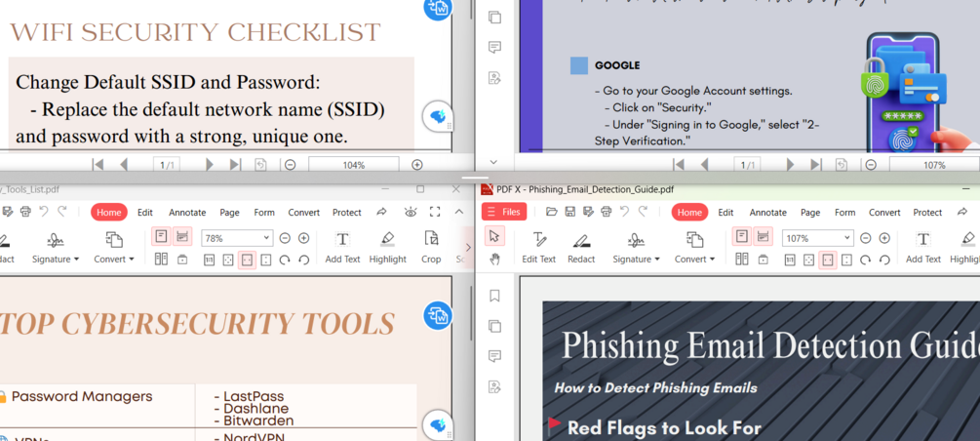Toggle the eye view icon in Tools_List window
The height and width of the screenshot is (441, 980).
[x=411, y=212]
